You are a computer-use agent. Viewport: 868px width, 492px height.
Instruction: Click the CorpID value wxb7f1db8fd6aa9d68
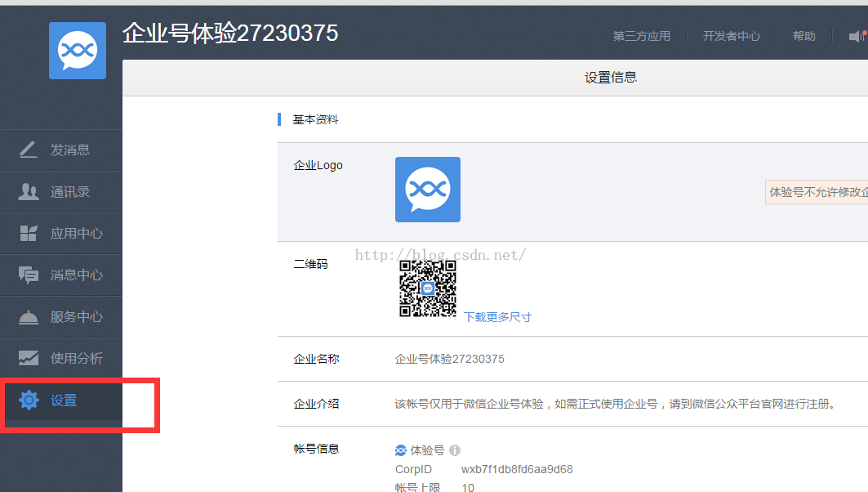pos(517,469)
